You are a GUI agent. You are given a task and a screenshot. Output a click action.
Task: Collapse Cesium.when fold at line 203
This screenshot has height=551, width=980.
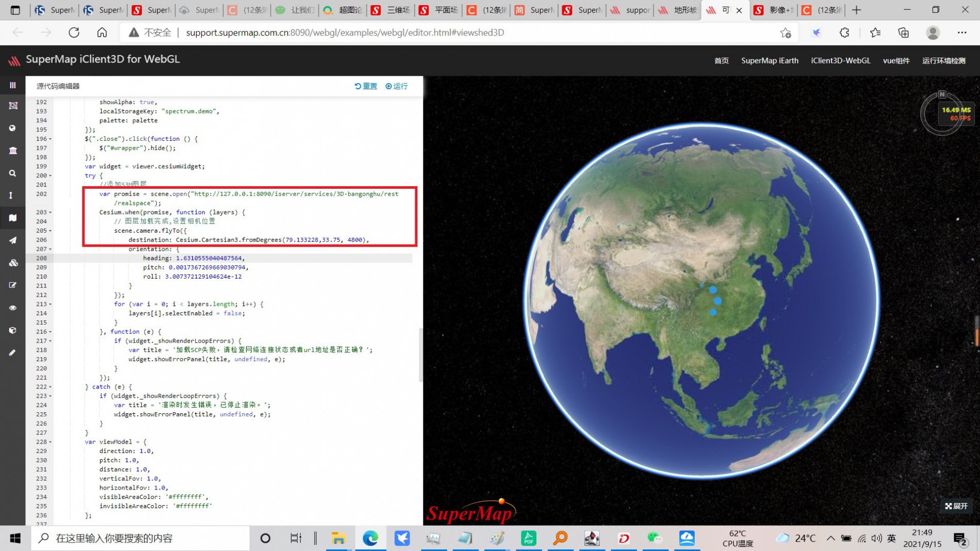click(x=50, y=212)
